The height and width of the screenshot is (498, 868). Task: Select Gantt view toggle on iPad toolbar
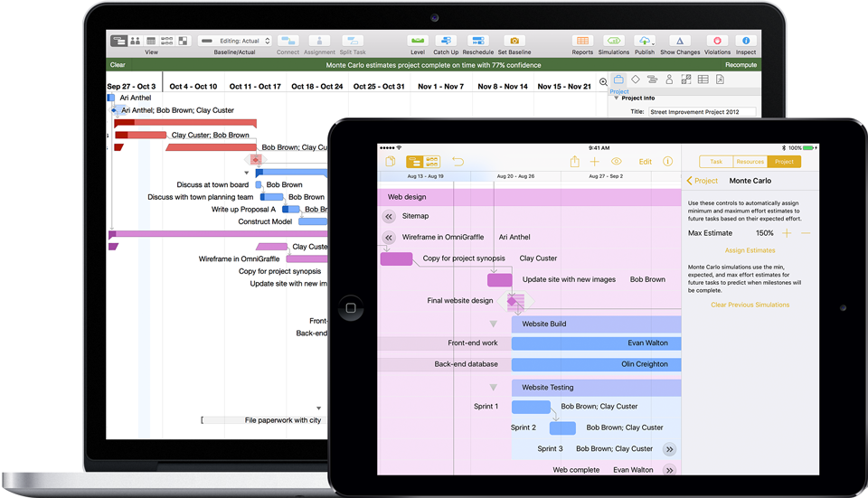pyautogui.click(x=415, y=162)
